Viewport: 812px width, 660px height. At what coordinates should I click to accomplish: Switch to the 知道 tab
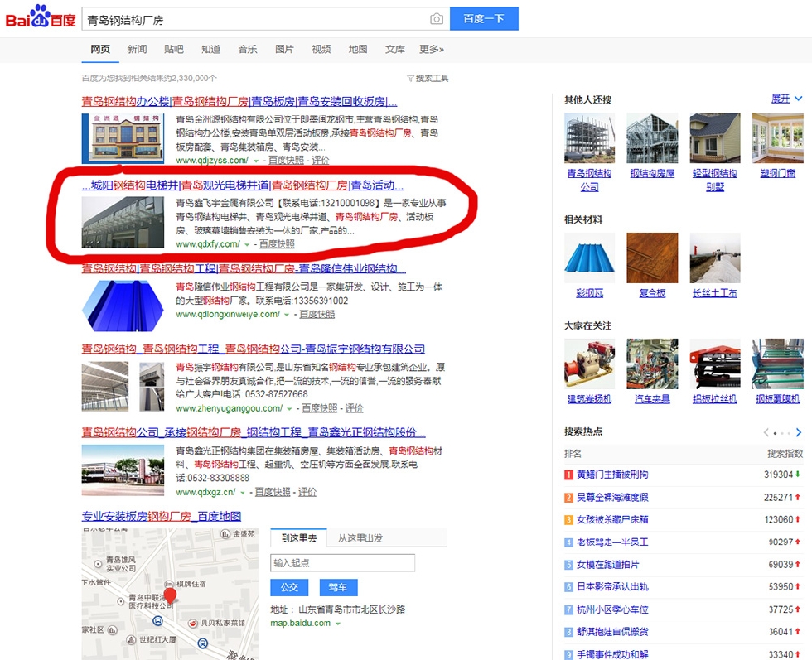point(210,49)
